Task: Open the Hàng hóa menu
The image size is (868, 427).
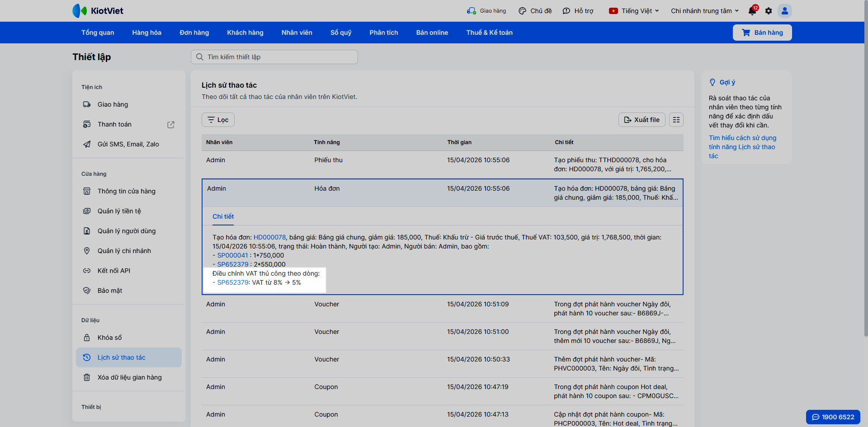Action: [x=146, y=33]
